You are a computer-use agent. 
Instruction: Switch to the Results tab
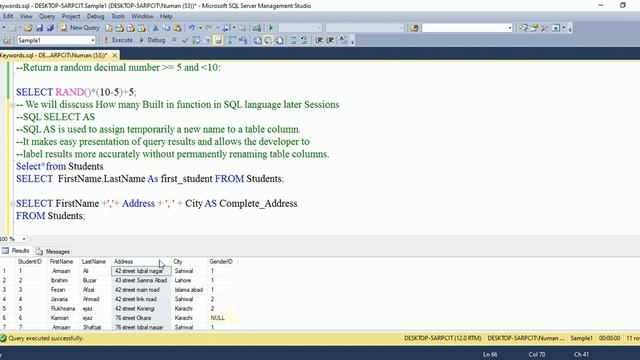point(16,251)
